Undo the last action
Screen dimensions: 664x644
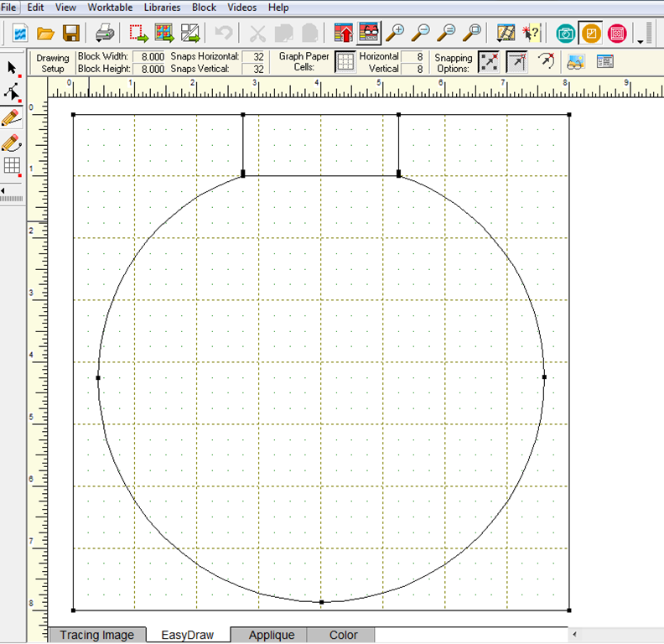[224, 33]
